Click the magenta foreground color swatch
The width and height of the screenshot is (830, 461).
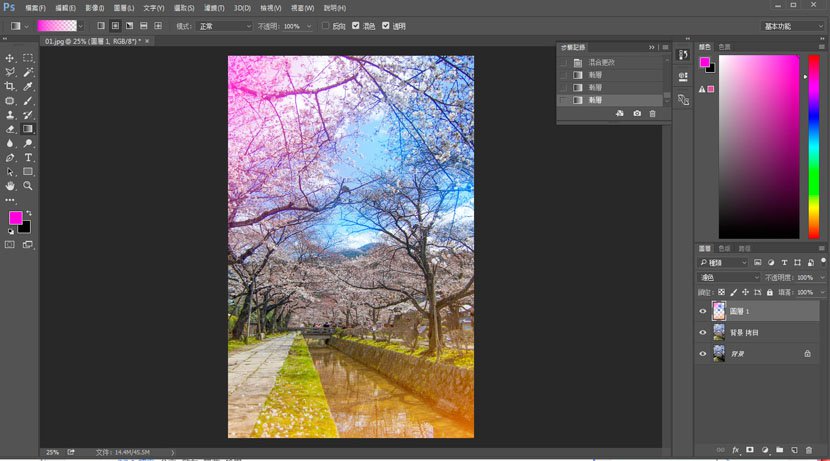(15, 218)
